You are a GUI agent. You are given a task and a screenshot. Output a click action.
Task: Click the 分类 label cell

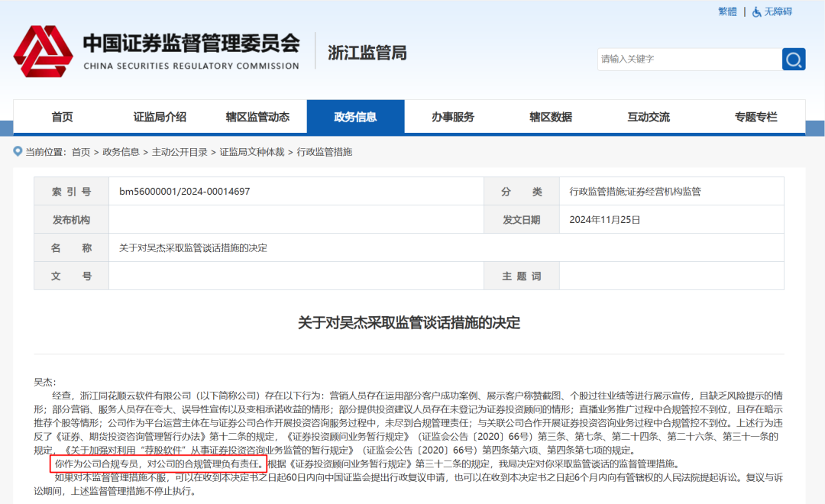pos(522,192)
